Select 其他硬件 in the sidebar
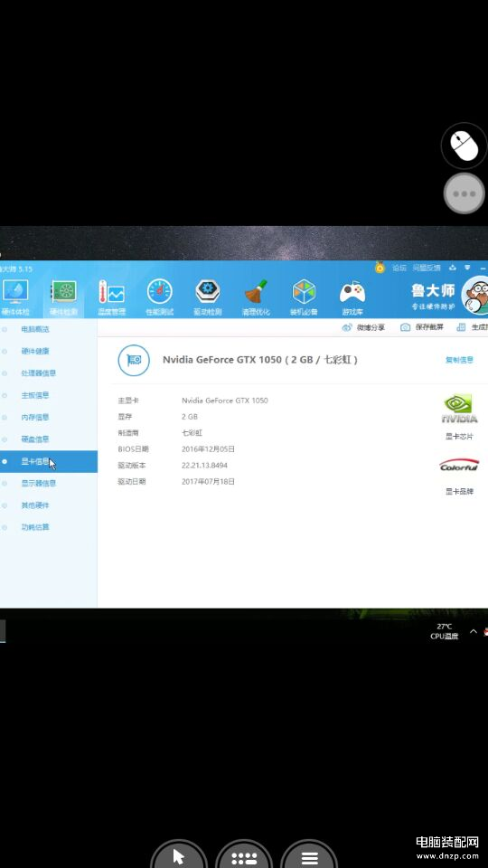The image size is (488, 868). 35,505
